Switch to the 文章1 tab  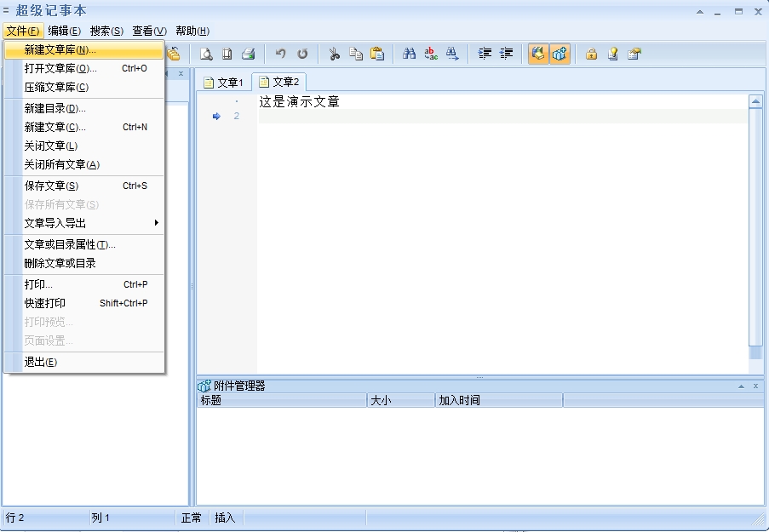coord(223,83)
